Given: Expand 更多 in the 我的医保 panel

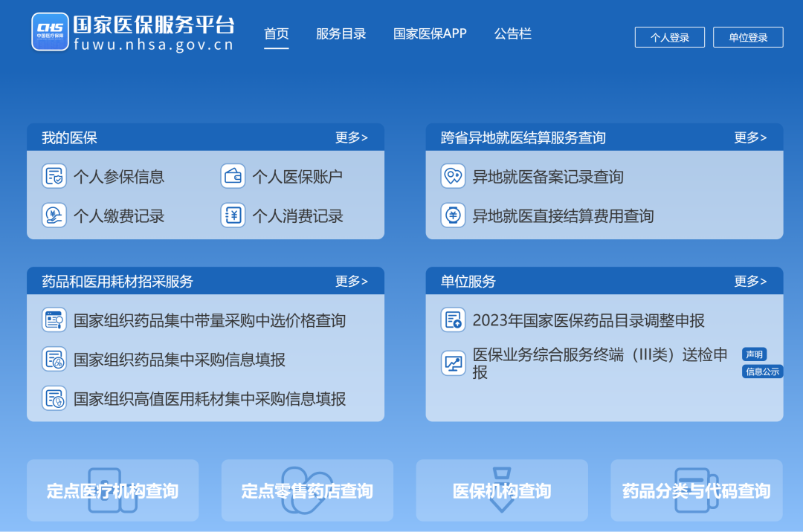Looking at the screenshot, I should point(351,137).
